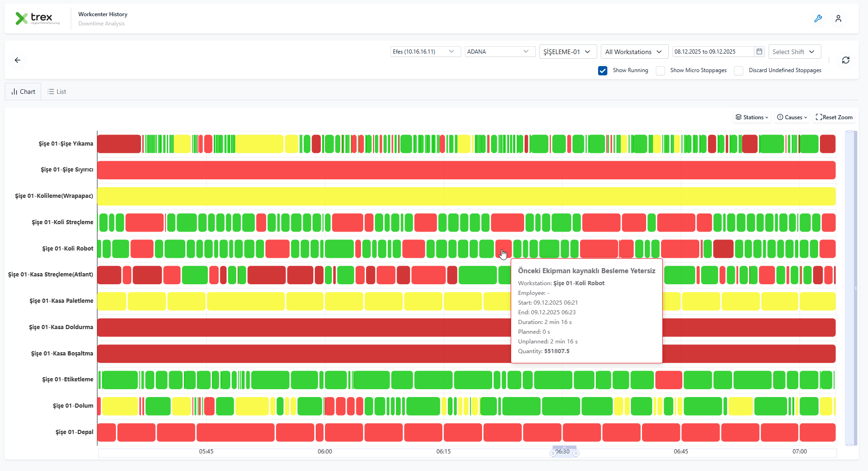Screen dimensions: 868x471
Task: Open the ADANA dropdown
Action: click(500, 51)
